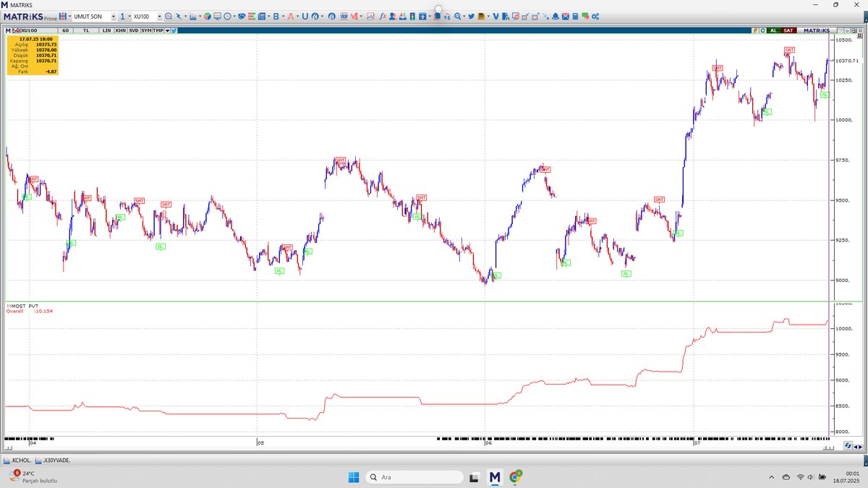The height and width of the screenshot is (488, 868).
Task: Click the 07 date marker on time axis
Action: tap(697, 442)
